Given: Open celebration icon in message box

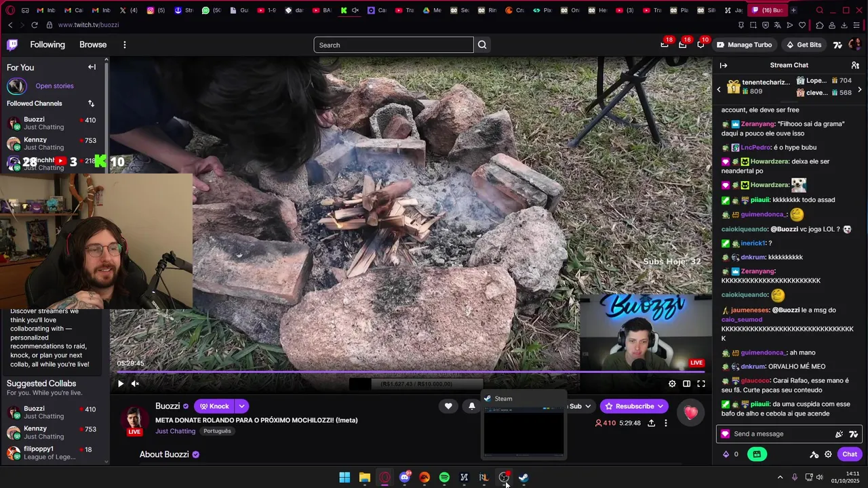Looking at the screenshot, I should coord(839,434).
